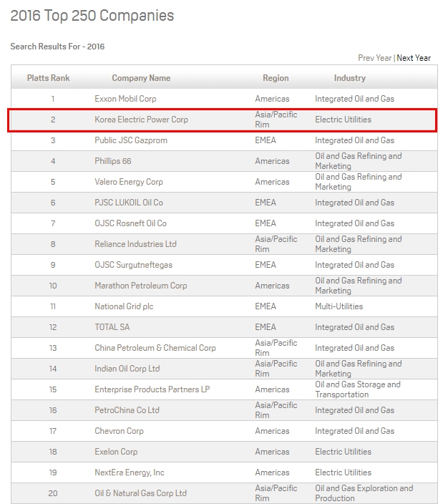Open National Grid plc entry
This screenshot has height=504, width=443.
point(122,306)
